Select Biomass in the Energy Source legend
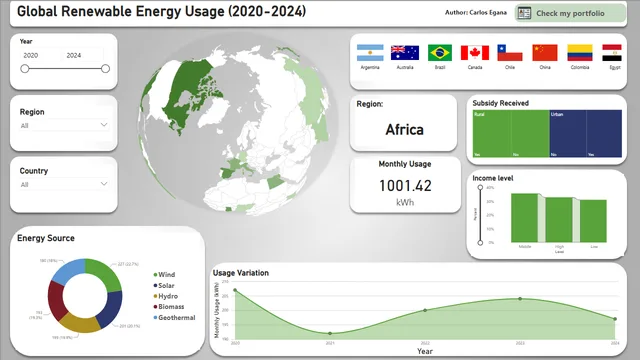Screen dimensions: 640x360 (x=169, y=307)
